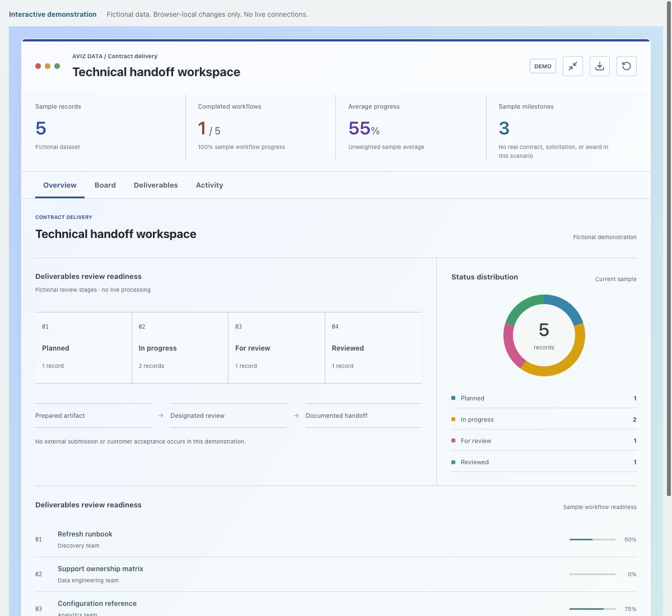Viewport: 672px width, 616px height.
Task: Select the 01 Planned stage card
Action: 83,348
